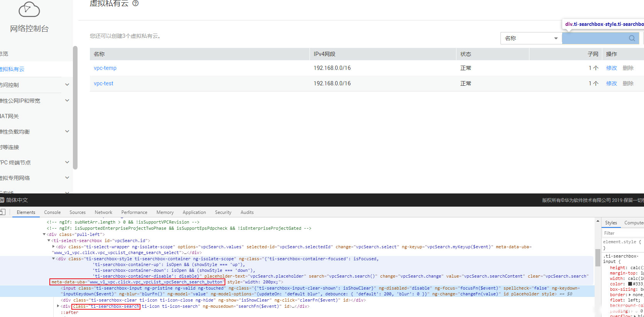Image resolution: width=644 pixels, height=317 pixels.
Task: Select the ti-searchbox-input element line
Action: coord(297,291)
